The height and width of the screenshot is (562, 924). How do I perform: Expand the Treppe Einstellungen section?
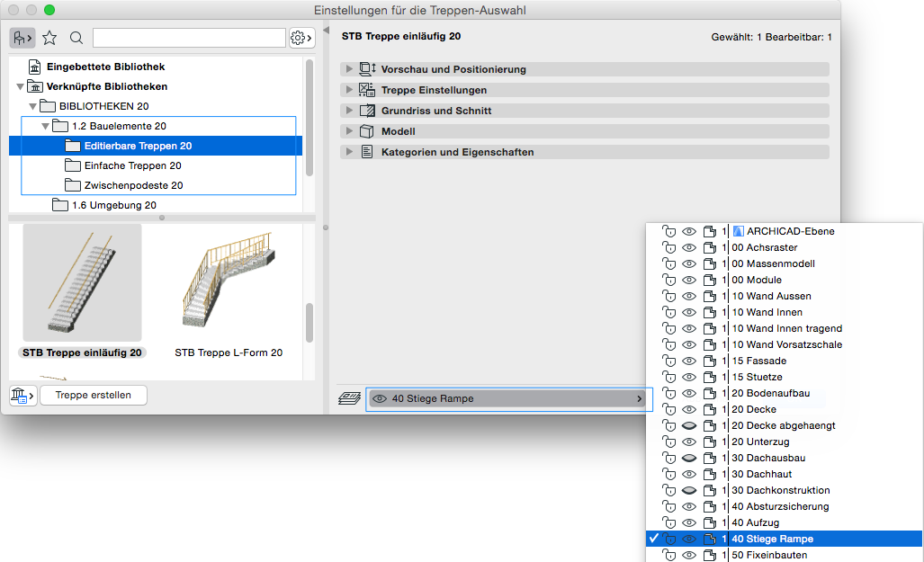349,90
